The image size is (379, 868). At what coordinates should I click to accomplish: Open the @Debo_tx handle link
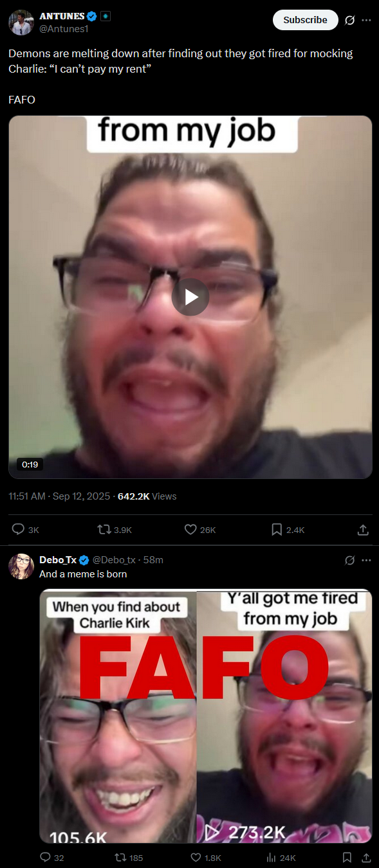pos(114,560)
